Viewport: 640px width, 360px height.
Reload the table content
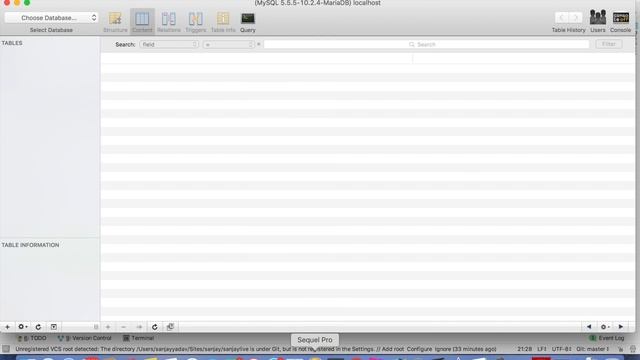155,327
